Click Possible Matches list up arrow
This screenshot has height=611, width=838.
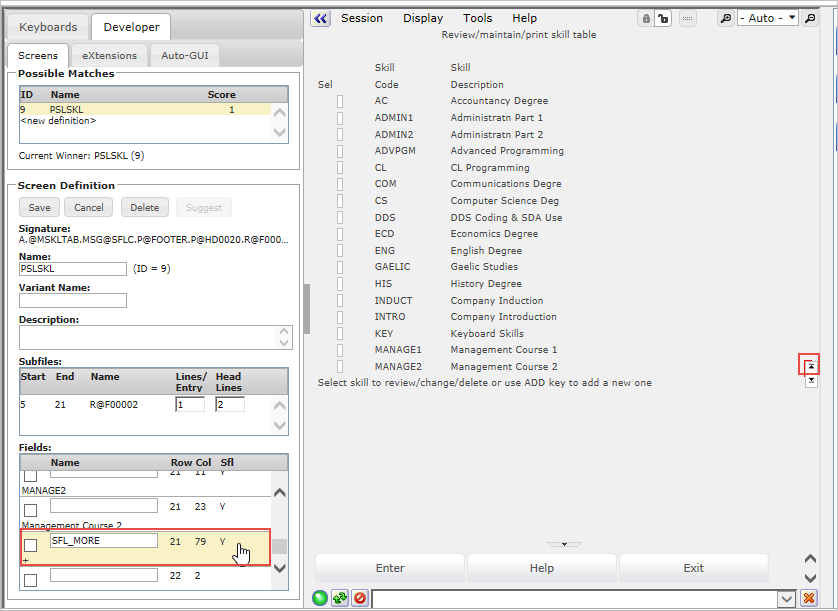pos(280,113)
